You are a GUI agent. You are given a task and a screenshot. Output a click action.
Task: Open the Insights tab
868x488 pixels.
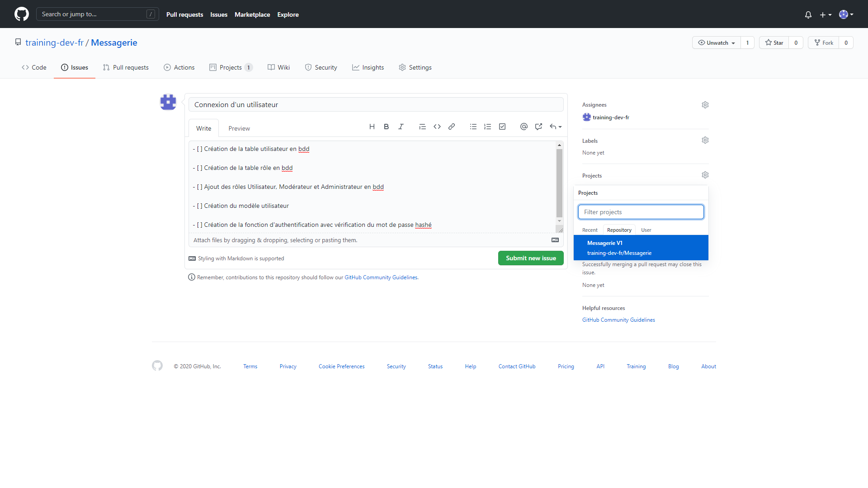[368, 67]
